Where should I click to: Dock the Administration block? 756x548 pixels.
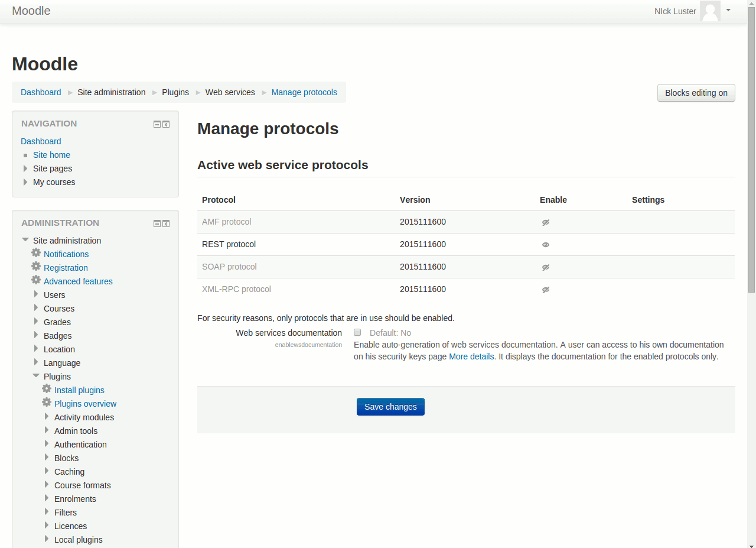(x=166, y=223)
